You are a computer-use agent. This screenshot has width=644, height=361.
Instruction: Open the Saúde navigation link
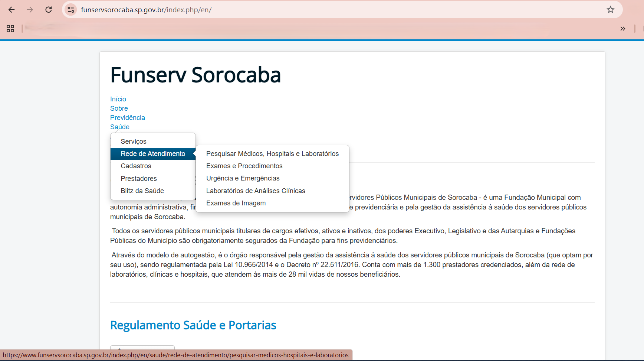(x=120, y=127)
